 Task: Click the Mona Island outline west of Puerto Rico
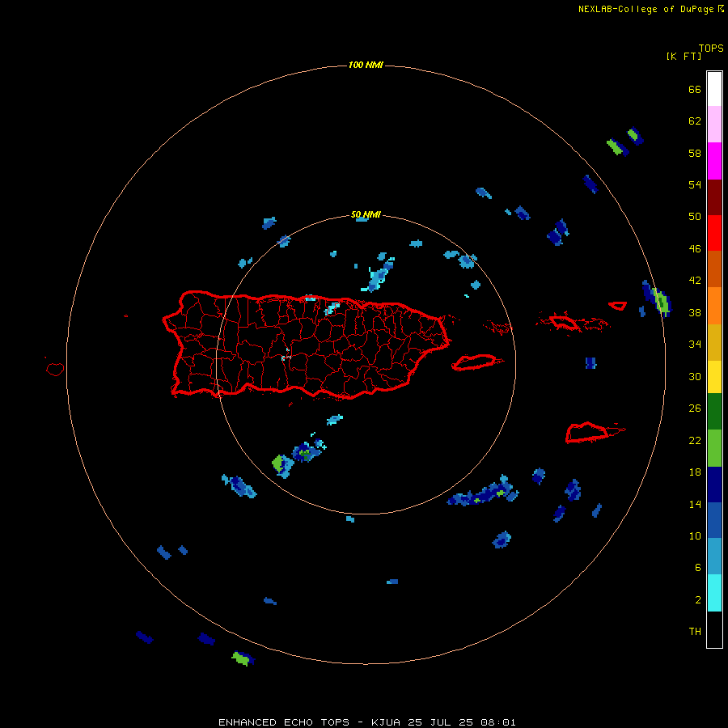click(55, 369)
